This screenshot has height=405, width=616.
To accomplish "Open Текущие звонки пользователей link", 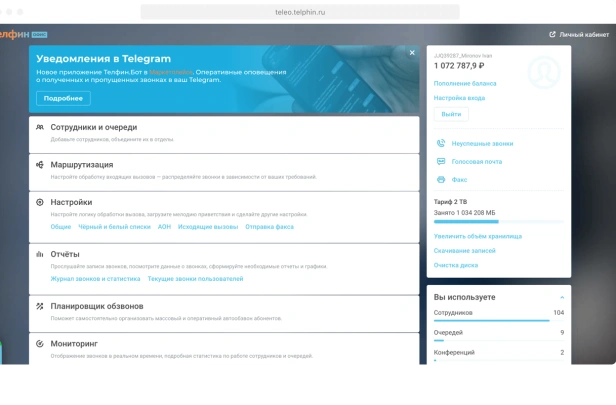I will tap(195, 279).
